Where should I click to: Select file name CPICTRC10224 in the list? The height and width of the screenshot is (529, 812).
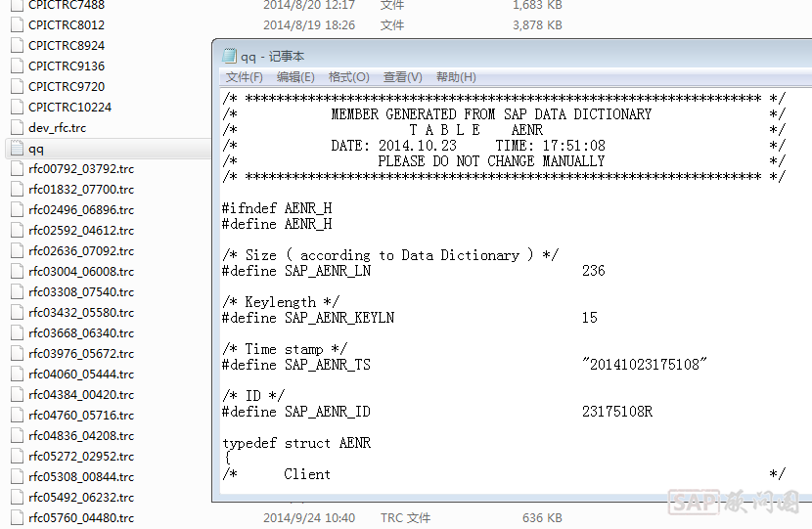pyautogui.click(x=69, y=108)
